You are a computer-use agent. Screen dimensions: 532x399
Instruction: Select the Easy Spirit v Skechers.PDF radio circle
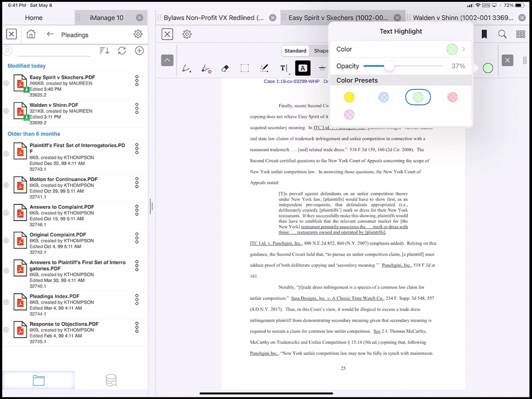pos(6,83)
